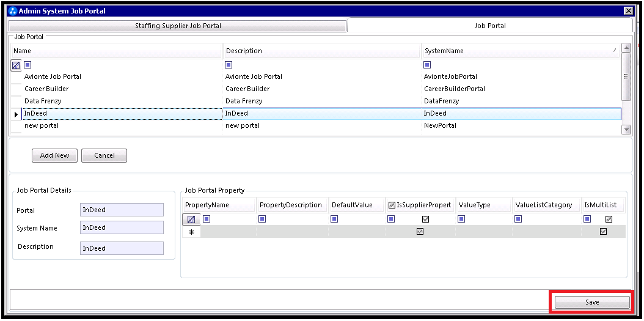Open the Description column filter operator icon
The image size is (644, 321).
coord(229,65)
